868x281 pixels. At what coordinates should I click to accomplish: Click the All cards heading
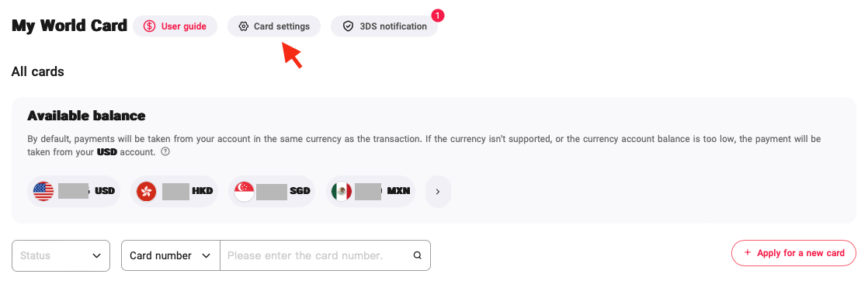(37, 71)
